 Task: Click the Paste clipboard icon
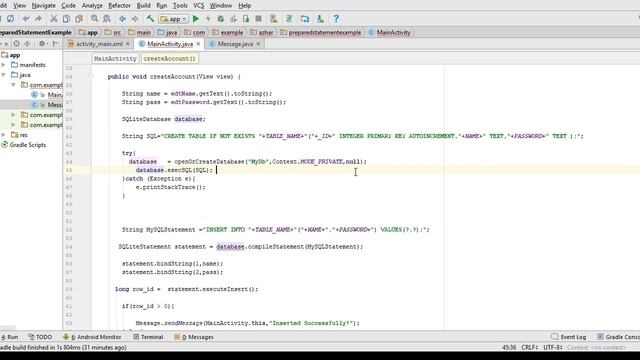pos(79,19)
